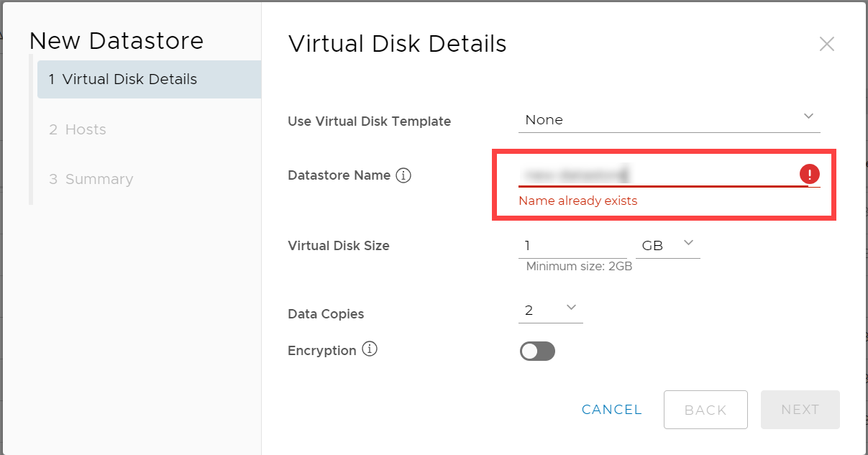This screenshot has width=868, height=455.
Task: Click the New Datastore wizard title
Action: point(117,41)
